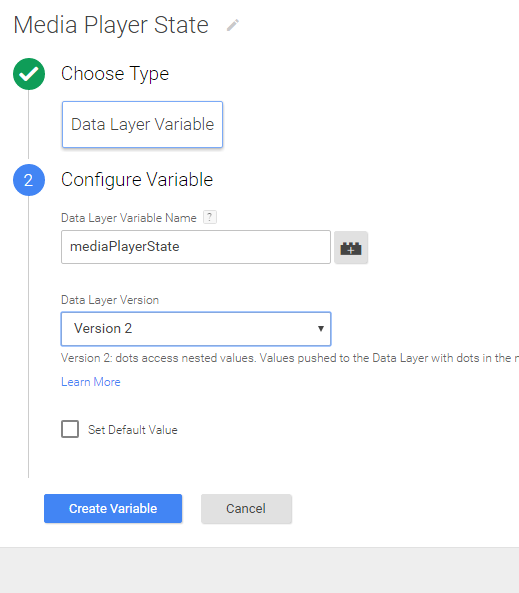519x593 pixels.
Task: Click the Data Layer Version label
Action: [110, 300]
